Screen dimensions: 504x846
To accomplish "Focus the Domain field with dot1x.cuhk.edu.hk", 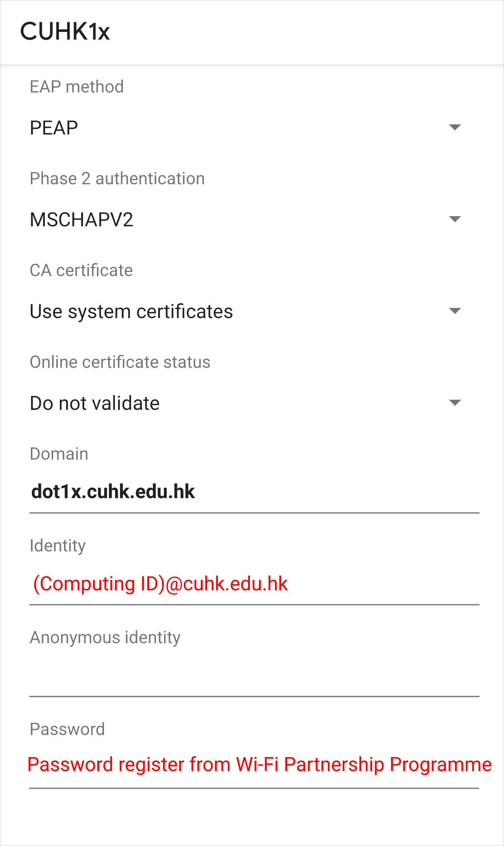I will point(254,492).
